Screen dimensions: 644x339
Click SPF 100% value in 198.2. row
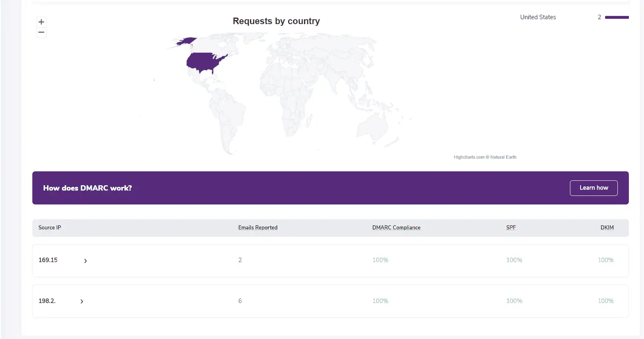[514, 301]
